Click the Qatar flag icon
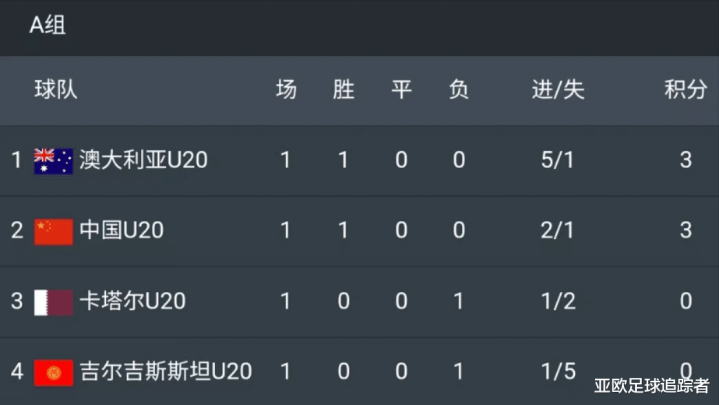719x405 pixels. pyautogui.click(x=53, y=302)
